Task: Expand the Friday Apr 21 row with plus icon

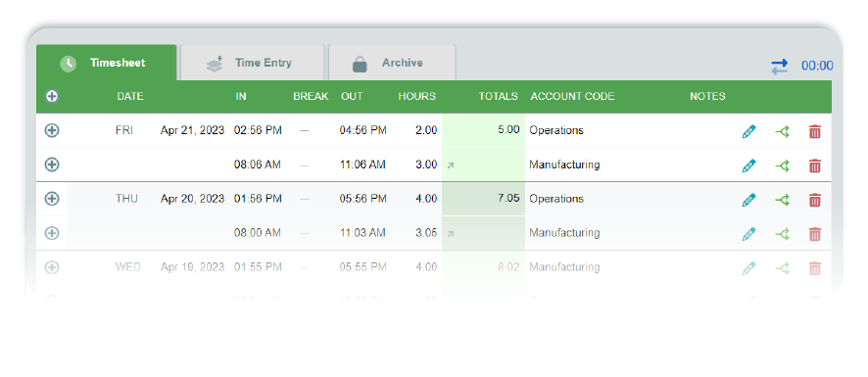Action: tap(52, 130)
